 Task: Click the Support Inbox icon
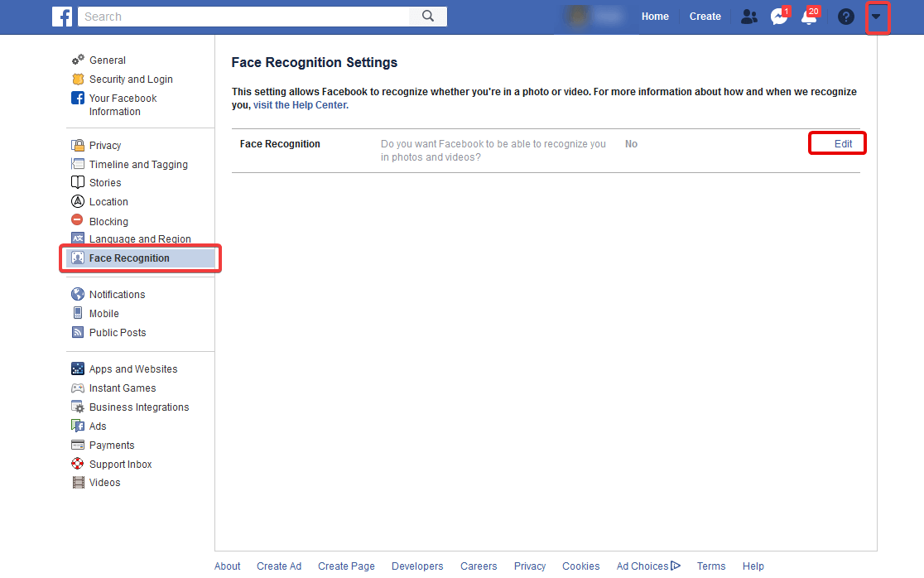[x=79, y=464]
